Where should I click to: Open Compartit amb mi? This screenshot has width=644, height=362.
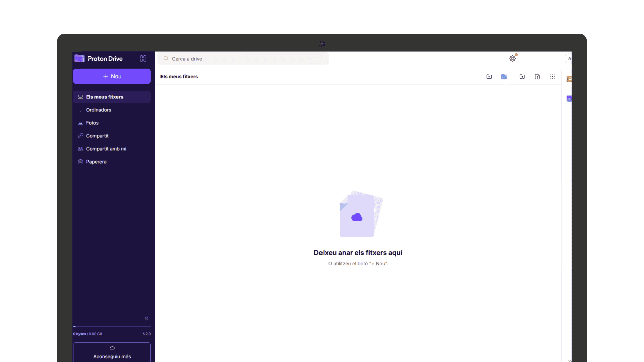106,149
